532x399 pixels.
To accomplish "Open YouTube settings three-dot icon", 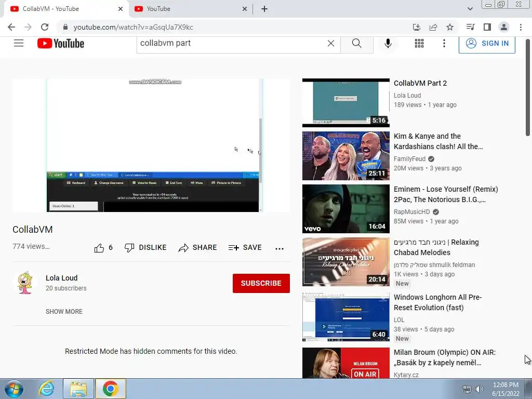I will pos(444,43).
